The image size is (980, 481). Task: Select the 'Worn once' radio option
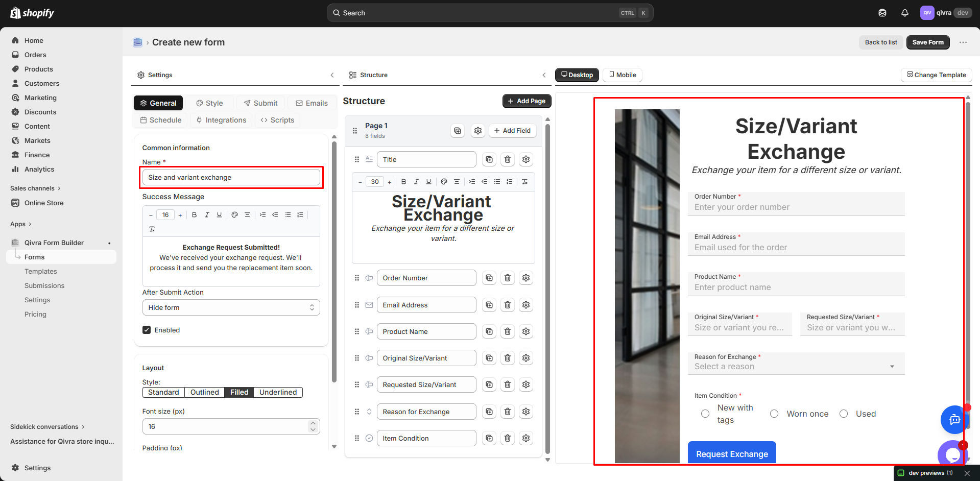click(x=774, y=414)
